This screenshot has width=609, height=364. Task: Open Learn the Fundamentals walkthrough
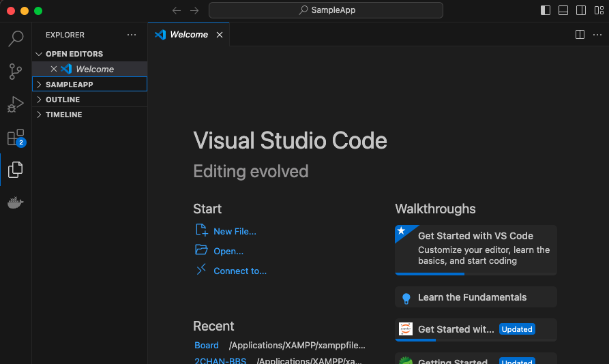point(476,297)
